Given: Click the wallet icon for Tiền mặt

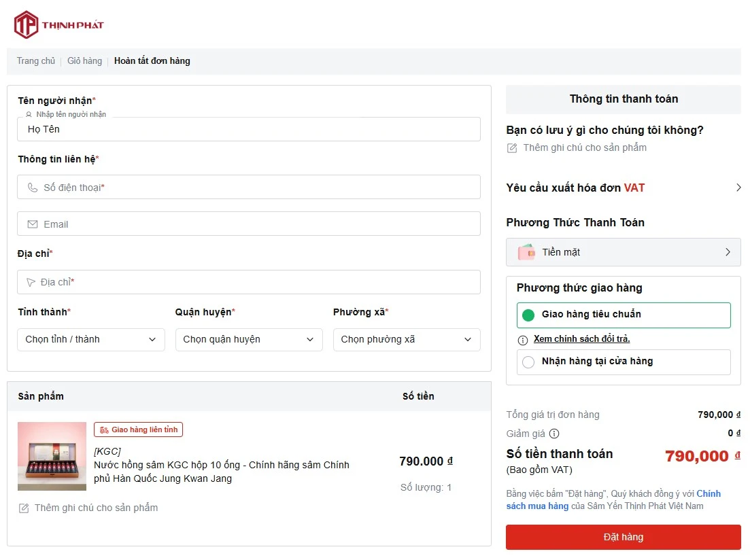Looking at the screenshot, I should coord(526,252).
